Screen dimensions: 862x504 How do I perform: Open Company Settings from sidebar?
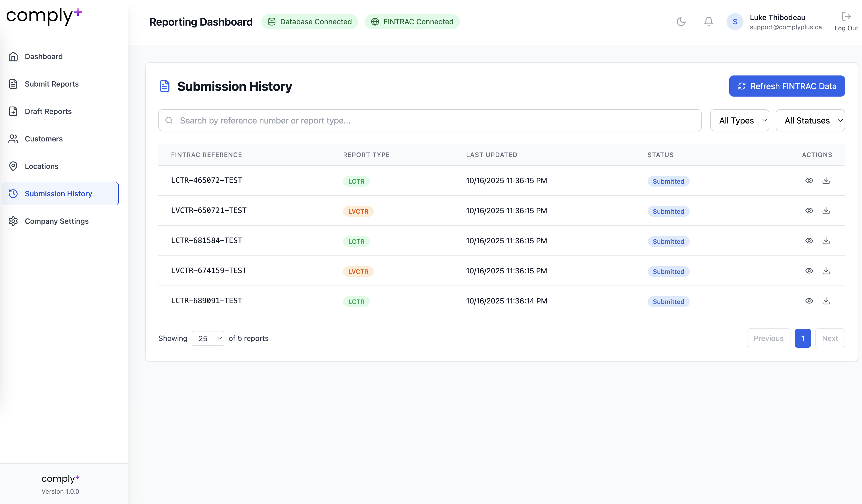(x=56, y=221)
